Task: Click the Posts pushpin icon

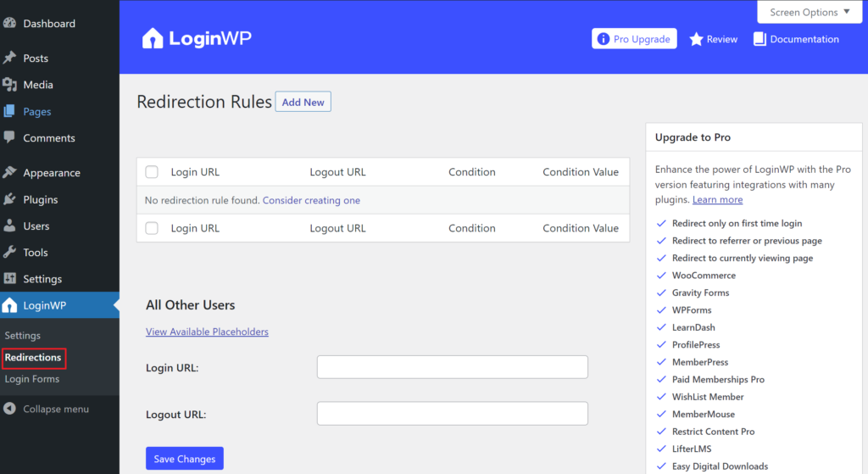Action: pyautogui.click(x=9, y=58)
